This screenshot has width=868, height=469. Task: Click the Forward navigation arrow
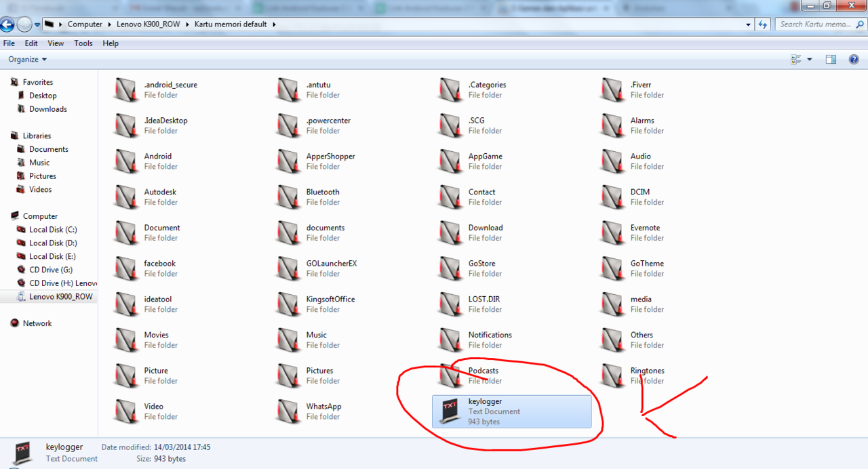pos(24,24)
